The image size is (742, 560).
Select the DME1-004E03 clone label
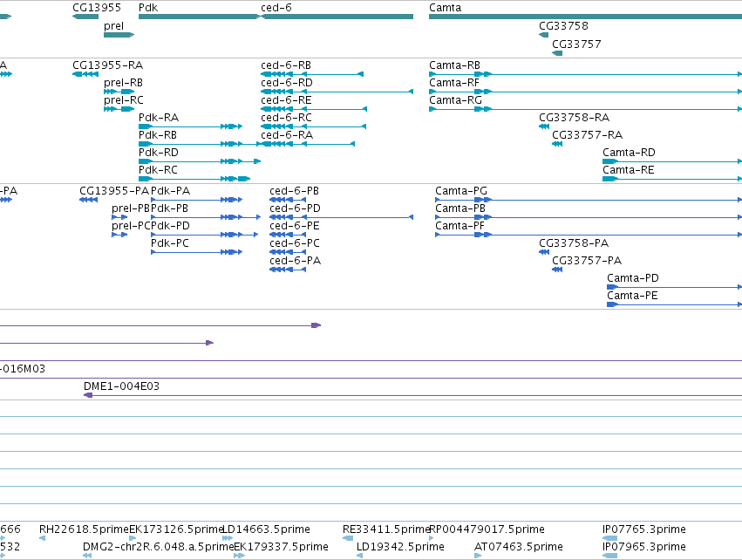[121, 386]
